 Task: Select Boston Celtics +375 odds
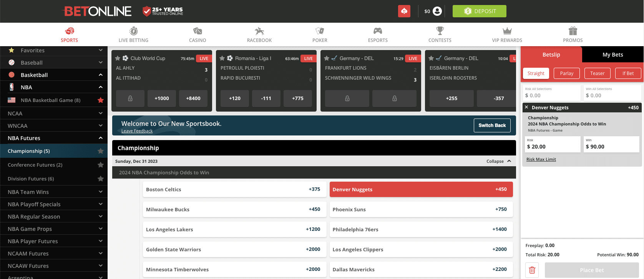coord(234,189)
